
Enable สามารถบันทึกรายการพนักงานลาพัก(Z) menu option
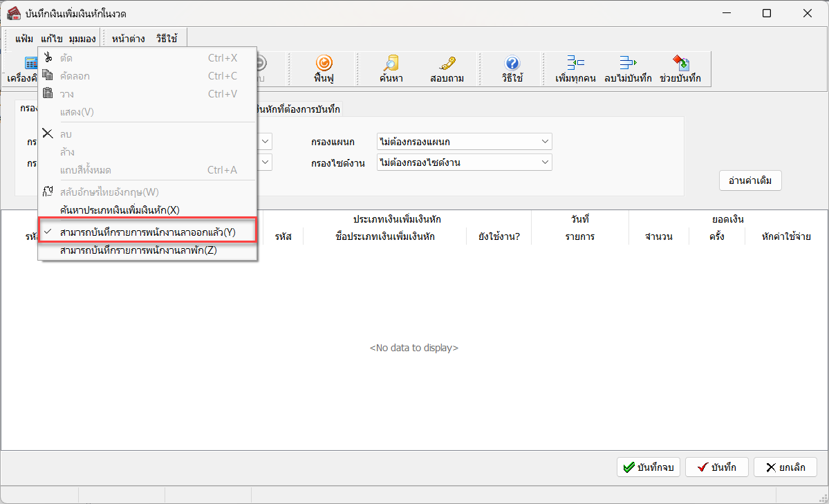click(138, 250)
